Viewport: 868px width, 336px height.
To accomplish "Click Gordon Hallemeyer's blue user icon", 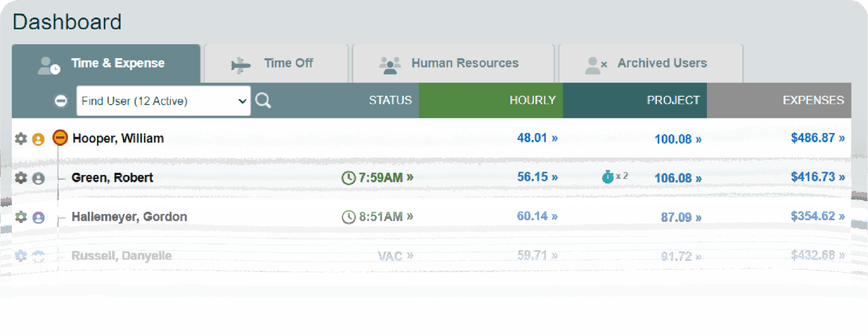I will point(37,216).
